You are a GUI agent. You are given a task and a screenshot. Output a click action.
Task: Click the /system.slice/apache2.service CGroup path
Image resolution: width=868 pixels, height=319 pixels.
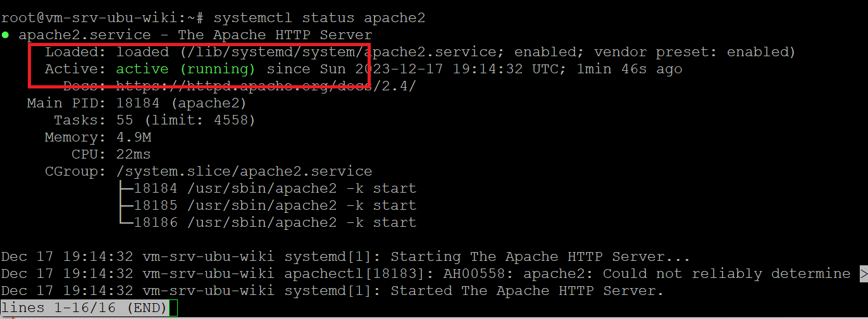(244, 172)
